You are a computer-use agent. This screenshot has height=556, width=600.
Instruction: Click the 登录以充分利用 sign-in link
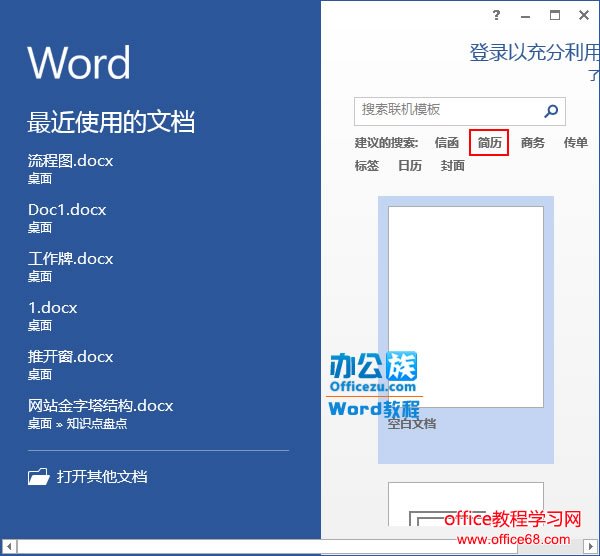point(534,53)
